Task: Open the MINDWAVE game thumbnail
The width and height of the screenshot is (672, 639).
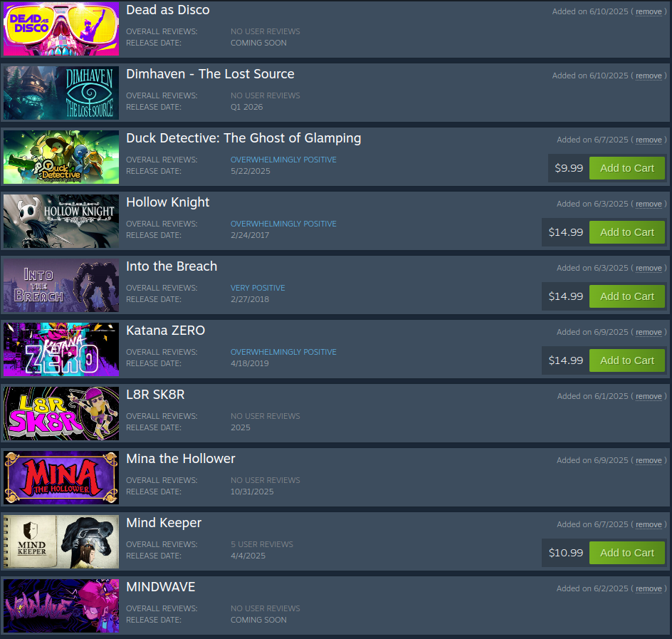Action: click(61, 606)
